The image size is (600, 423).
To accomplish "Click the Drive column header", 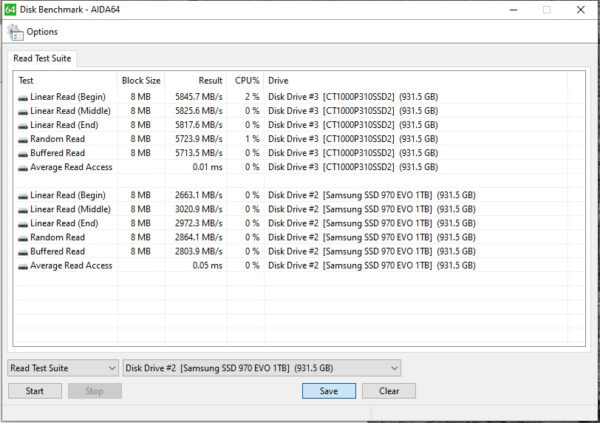I will 416,80.
